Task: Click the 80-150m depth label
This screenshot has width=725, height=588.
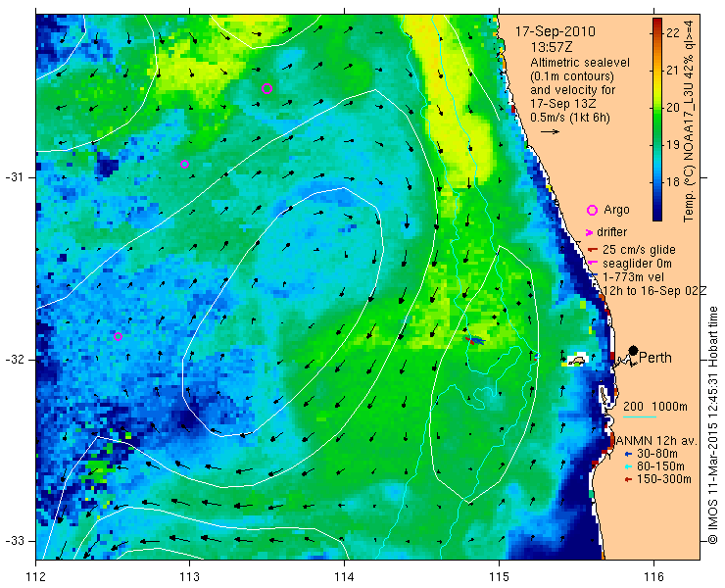Action: [660, 466]
